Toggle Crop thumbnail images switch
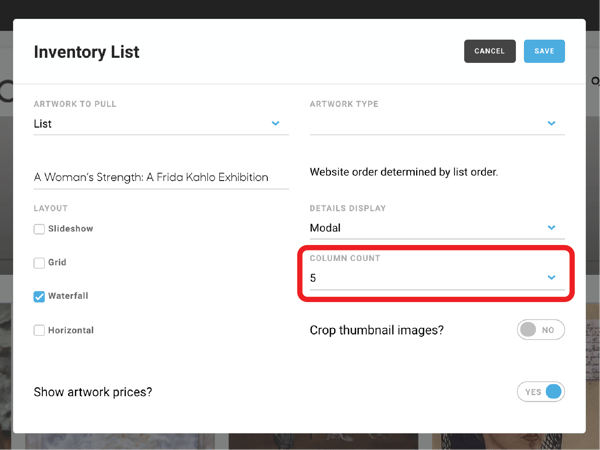 tap(541, 329)
